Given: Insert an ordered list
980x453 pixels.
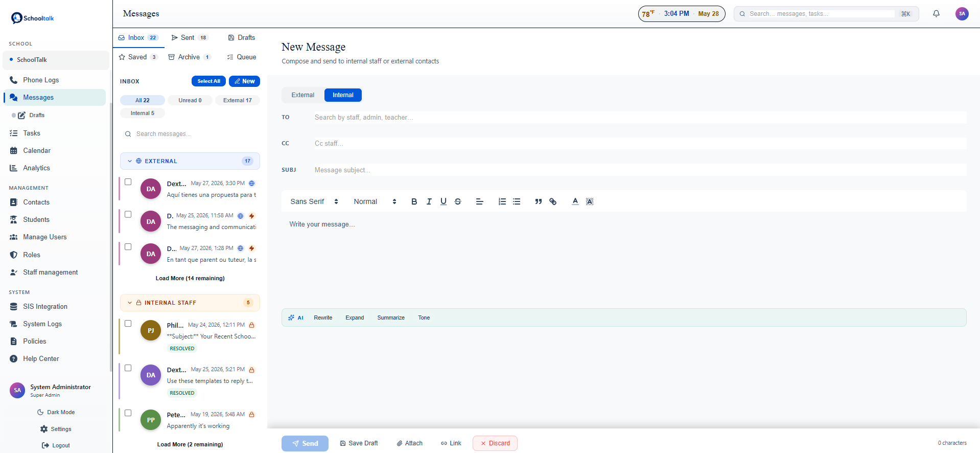Looking at the screenshot, I should pos(502,201).
